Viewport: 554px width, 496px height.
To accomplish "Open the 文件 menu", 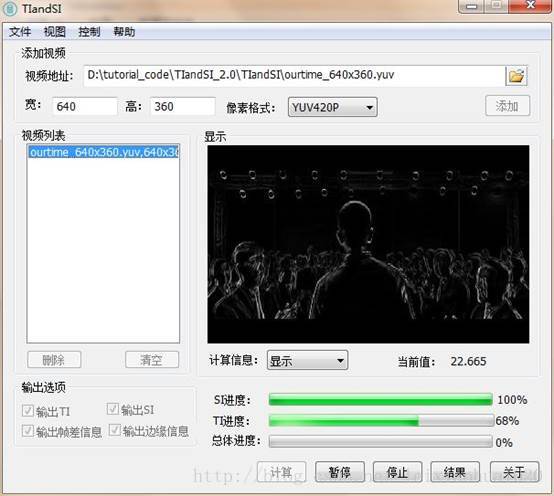I will (20, 32).
